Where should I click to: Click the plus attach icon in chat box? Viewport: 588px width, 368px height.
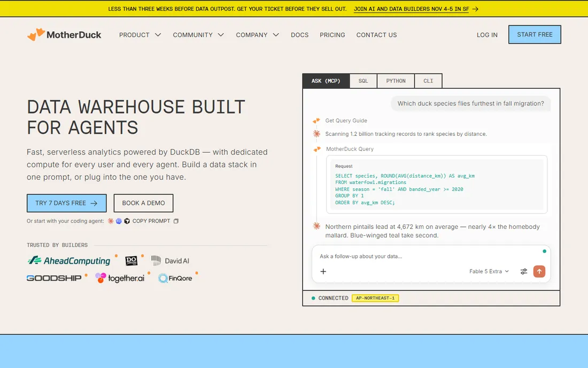click(x=323, y=271)
